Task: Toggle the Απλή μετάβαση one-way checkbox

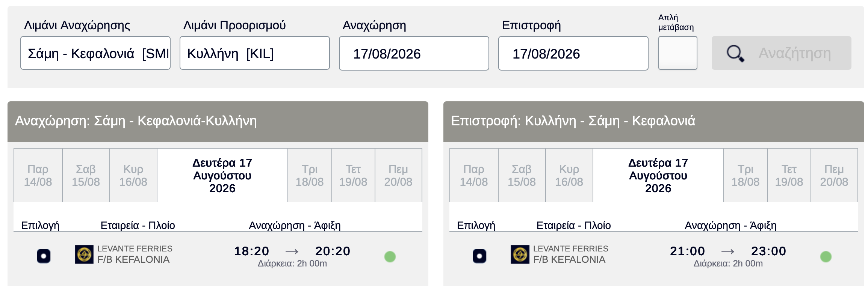Action: tap(678, 53)
